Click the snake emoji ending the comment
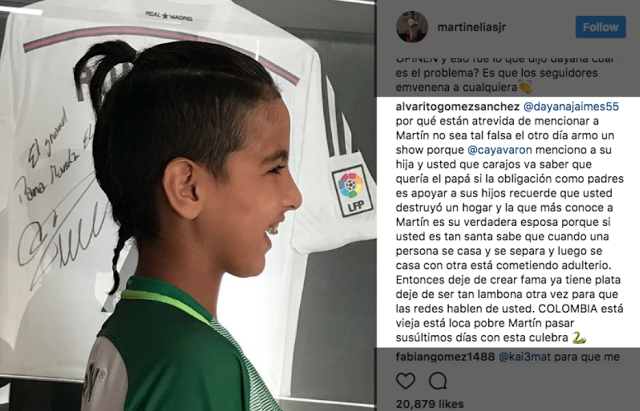 tap(579, 337)
